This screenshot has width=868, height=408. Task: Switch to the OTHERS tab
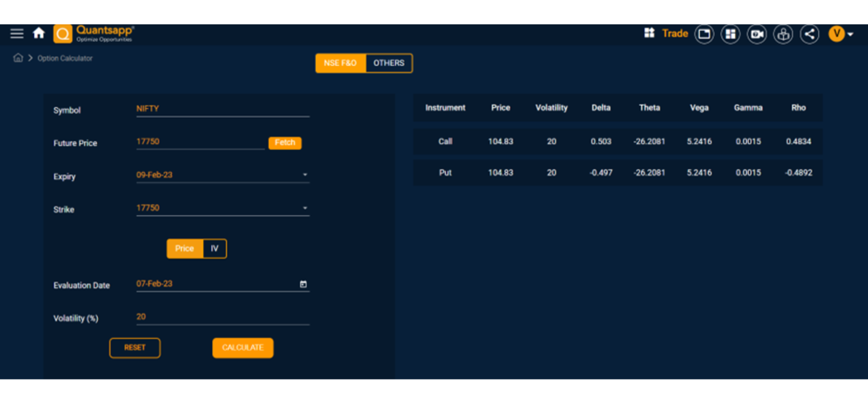pos(389,63)
